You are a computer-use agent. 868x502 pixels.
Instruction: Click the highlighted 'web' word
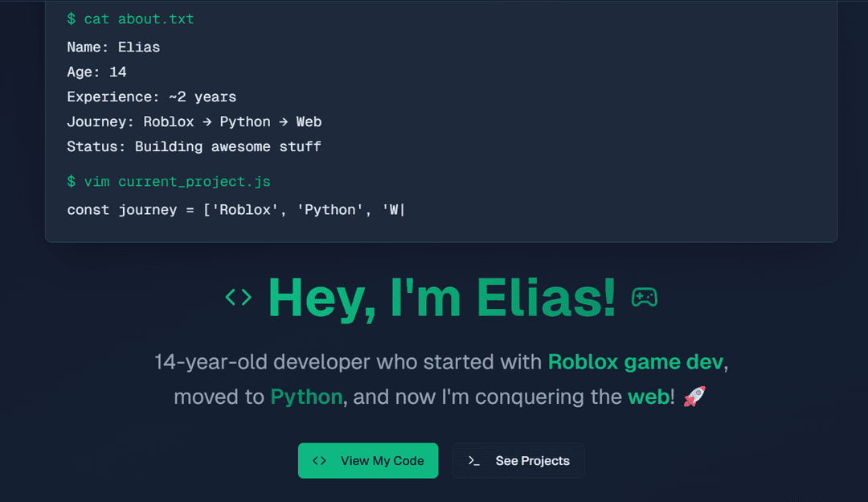coord(648,397)
